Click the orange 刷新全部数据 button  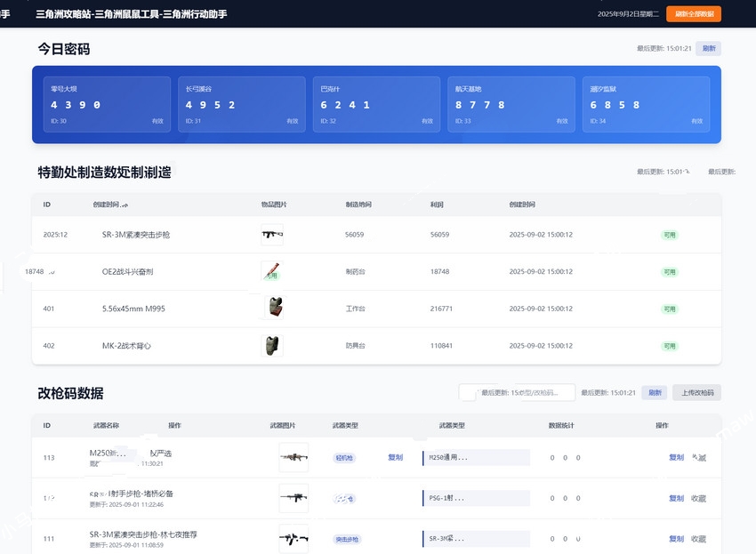(693, 14)
